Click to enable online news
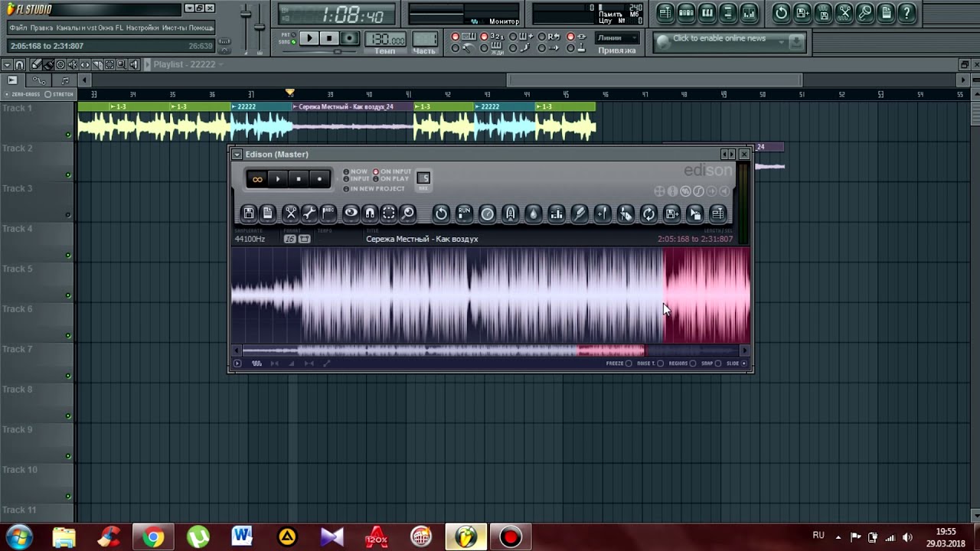 tap(720, 38)
